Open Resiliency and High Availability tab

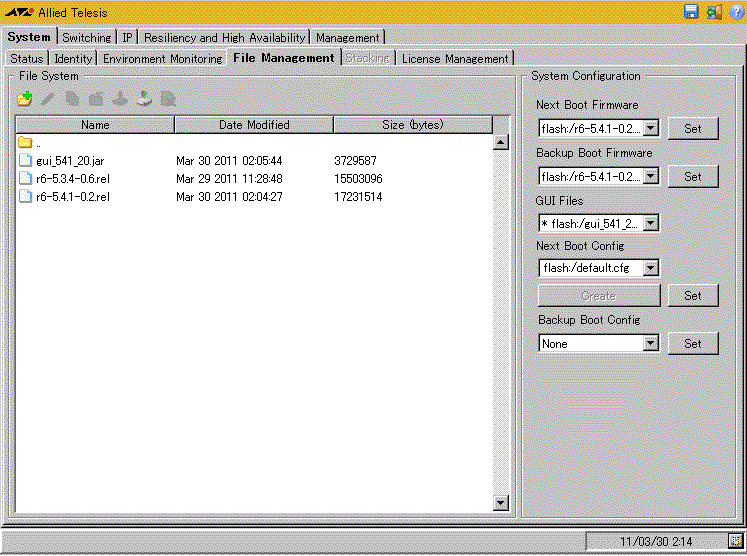tap(224, 37)
